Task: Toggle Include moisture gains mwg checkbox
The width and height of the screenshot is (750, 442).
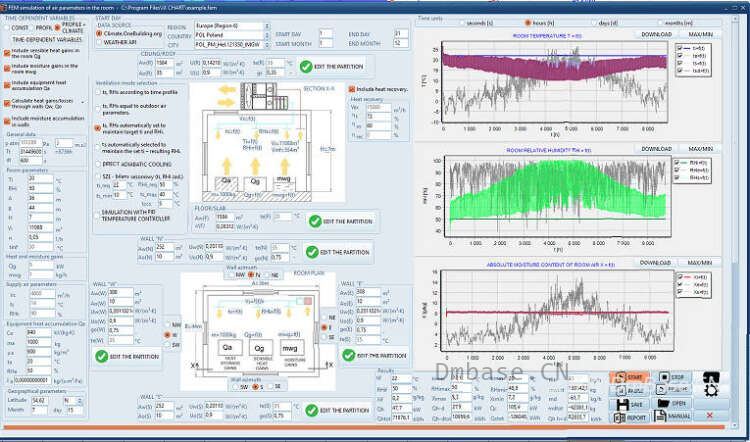Action: [x=7, y=68]
